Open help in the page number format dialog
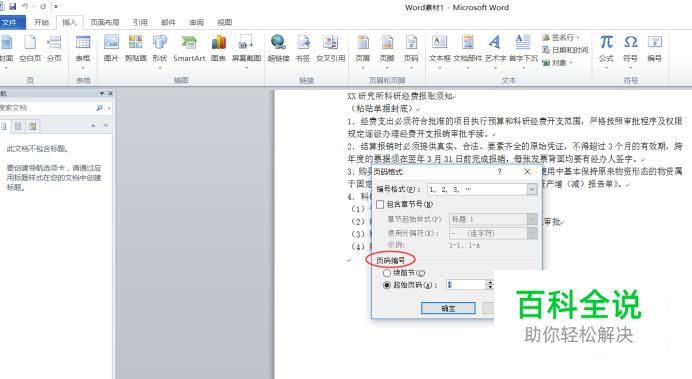Image resolution: width=692 pixels, height=379 pixels. [x=500, y=172]
